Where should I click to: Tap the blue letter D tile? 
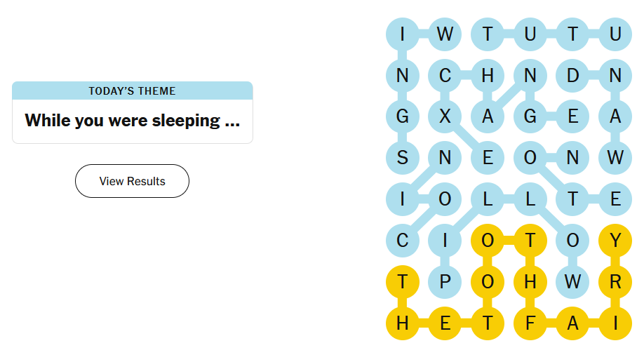click(x=572, y=76)
